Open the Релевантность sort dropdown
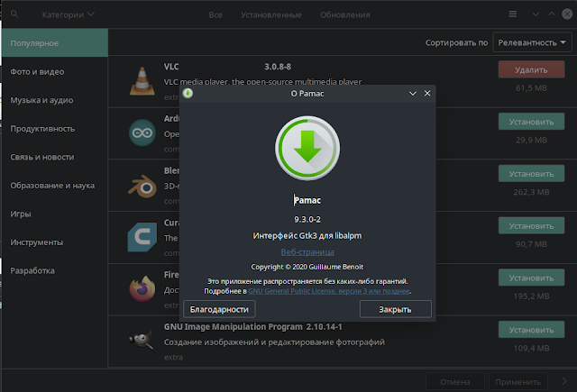Image resolution: width=577 pixels, height=392 pixels. pos(532,42)
